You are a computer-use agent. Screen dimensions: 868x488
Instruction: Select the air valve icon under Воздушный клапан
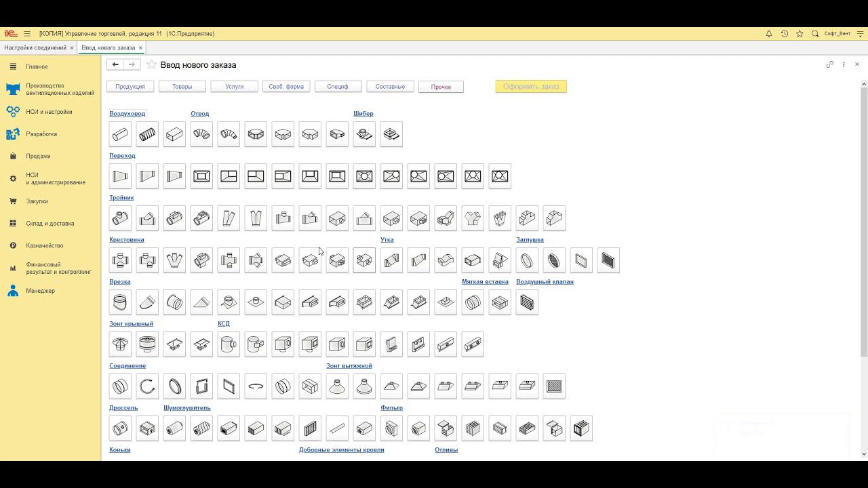pos(527,302)
